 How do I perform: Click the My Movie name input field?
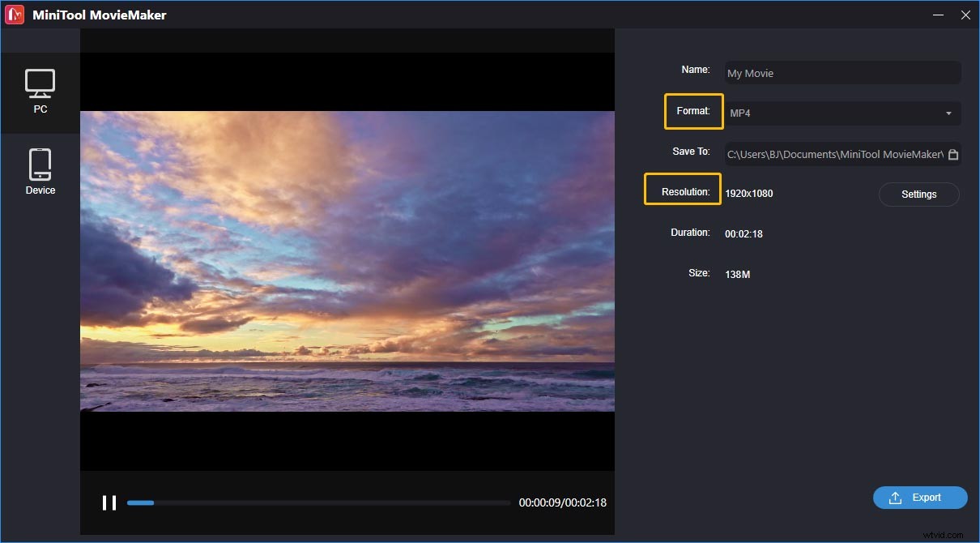pos(842,73)
